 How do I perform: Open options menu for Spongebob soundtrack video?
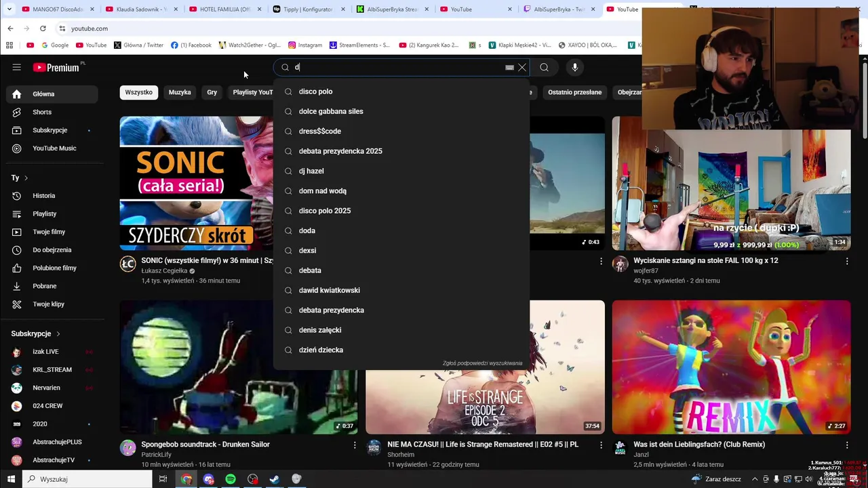tap(355, 445)
